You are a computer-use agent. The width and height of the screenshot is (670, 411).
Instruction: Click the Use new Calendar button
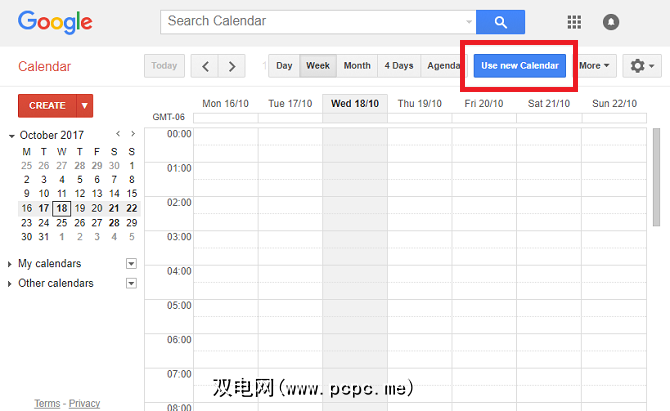point(519,66)
